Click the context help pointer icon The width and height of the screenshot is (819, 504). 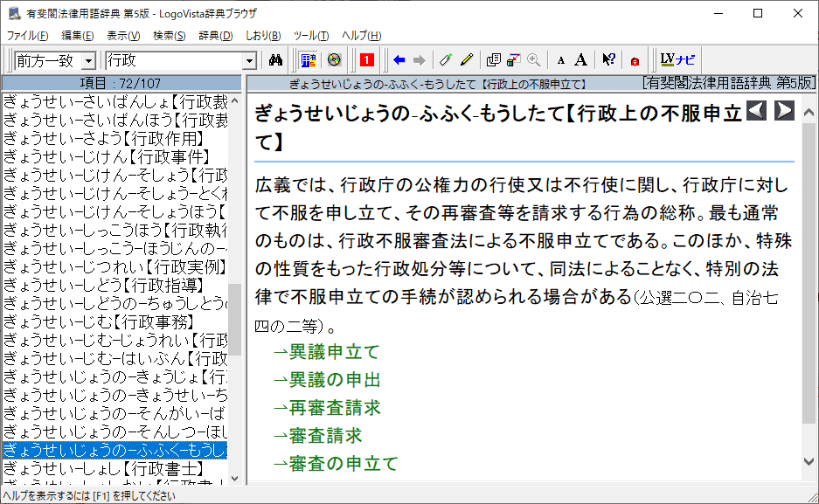[x=609, y=60]
